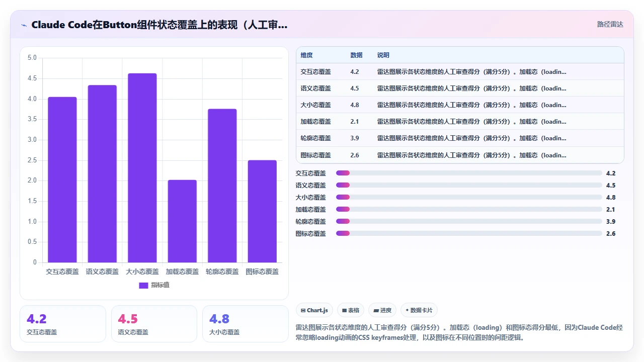Image resolution: width=644 pixels, height=362 pixels.
Task: Click the 2.6 value in the table
Action: click(355, 155)
